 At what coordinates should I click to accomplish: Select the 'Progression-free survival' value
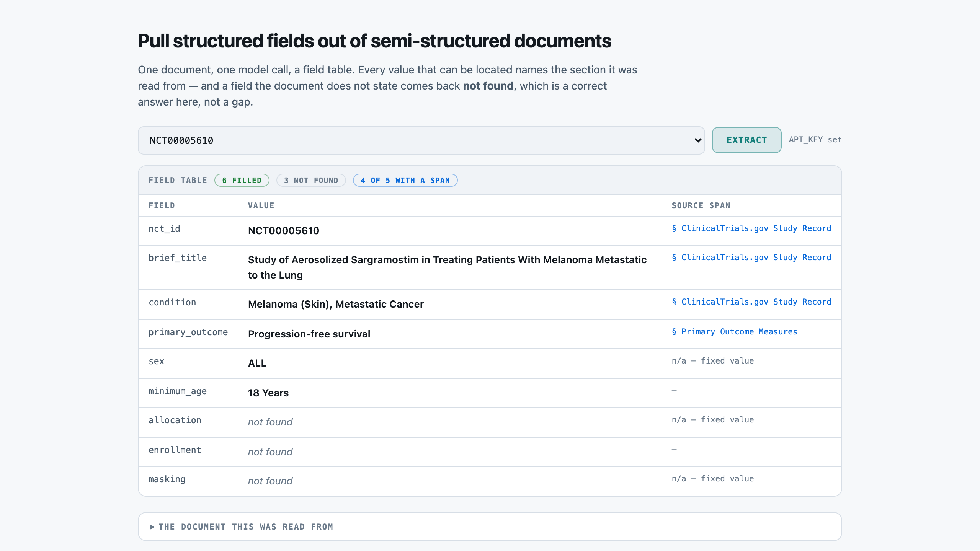309,334
